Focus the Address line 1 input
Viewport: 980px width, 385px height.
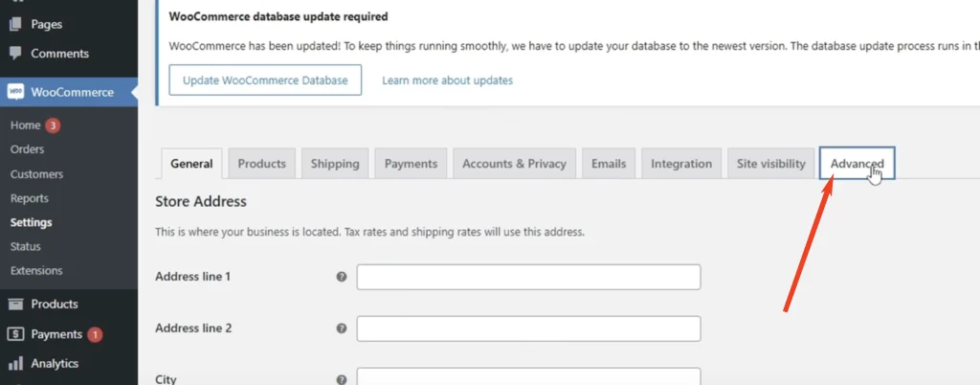[528, 277]
